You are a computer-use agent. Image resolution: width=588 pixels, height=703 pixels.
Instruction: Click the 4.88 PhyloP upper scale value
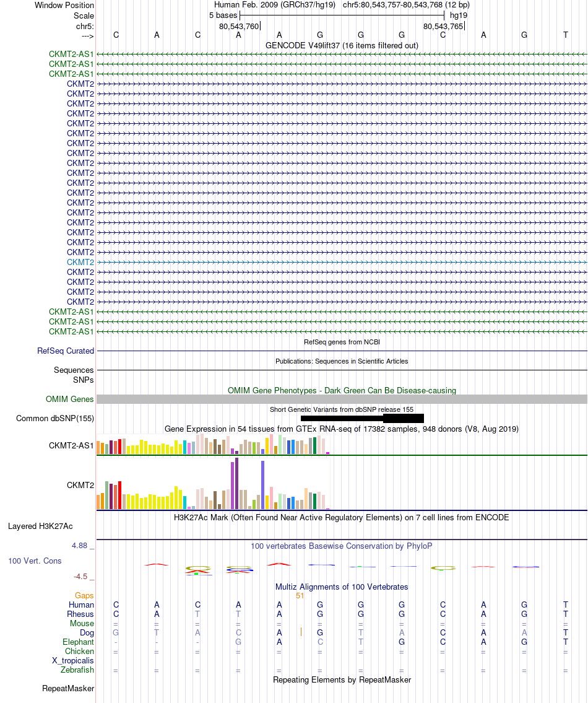coord(80,546)
